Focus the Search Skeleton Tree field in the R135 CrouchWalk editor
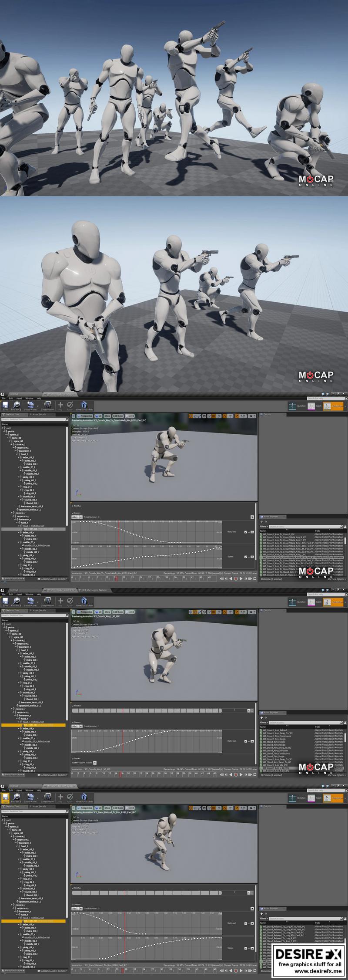348x980 pixels. (35, 419)
